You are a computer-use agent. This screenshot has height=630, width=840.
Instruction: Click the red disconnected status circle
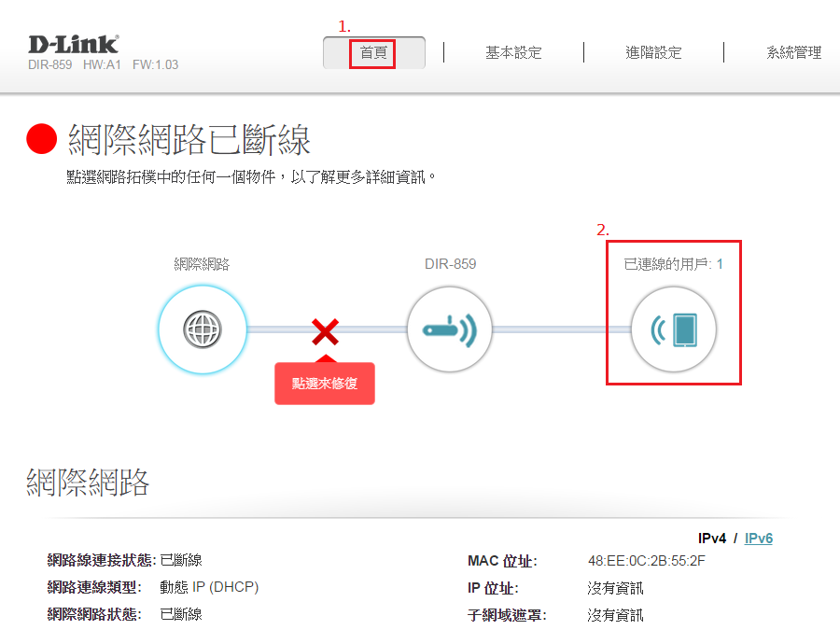41,140
